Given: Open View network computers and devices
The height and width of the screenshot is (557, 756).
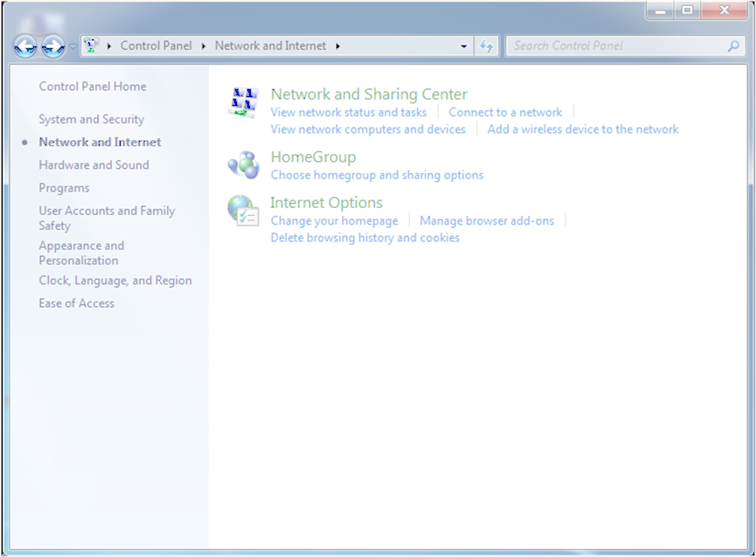Looking at the screenshot, I should pos(368,129).
